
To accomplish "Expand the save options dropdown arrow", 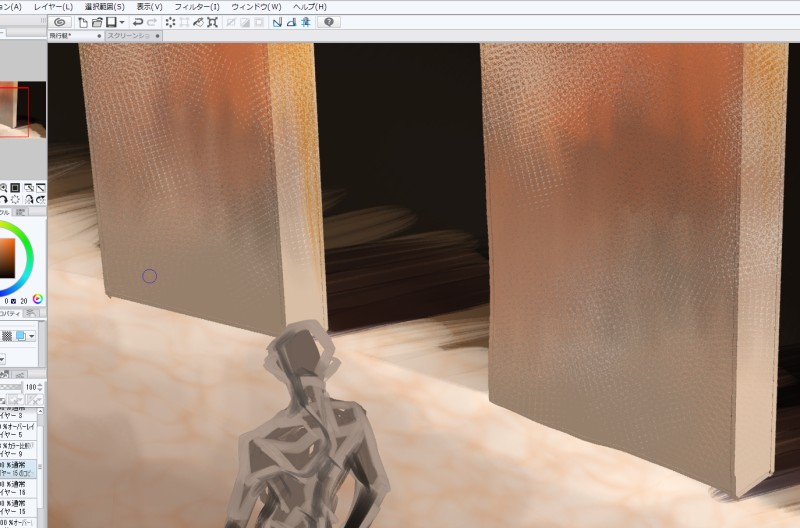I will (x=122, y=22).
